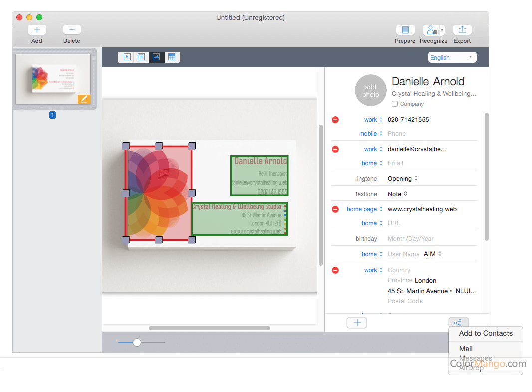Image resolution: width=532 pixels, height=392 pixels.
Task: Select the picture area tool
Action: click(156, 57)
